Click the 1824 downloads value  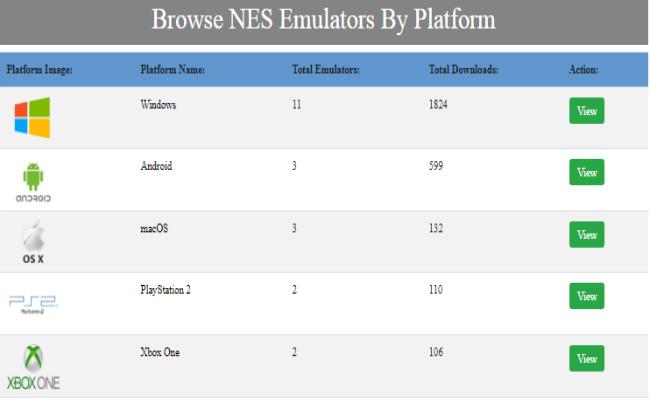point(438,104)
